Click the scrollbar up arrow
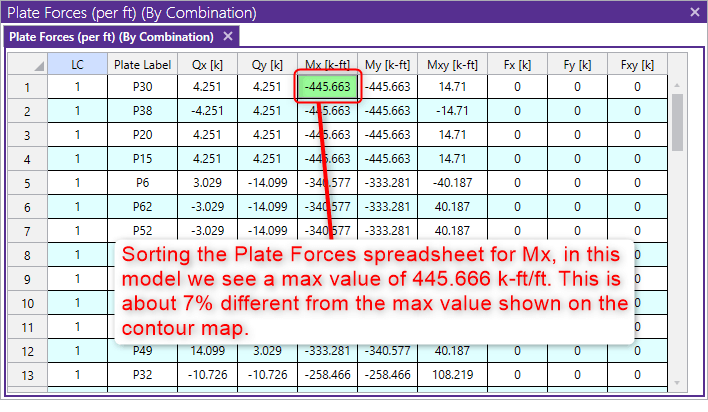Image resolution: width=708 pixels, height=412 pixels. tap(677, 87)
